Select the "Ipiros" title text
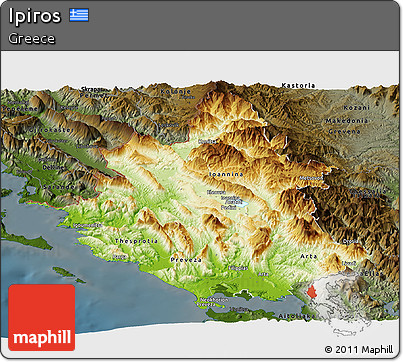 (35, 16)
